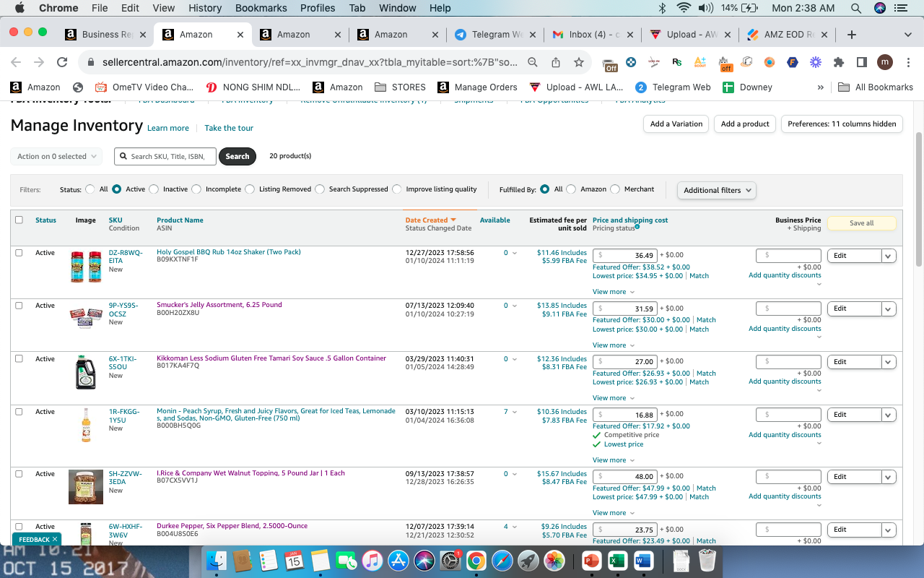Viewport: 924px width, 578px height.
Task: Open the Additional filters dropdown
Action: [717, 190]
